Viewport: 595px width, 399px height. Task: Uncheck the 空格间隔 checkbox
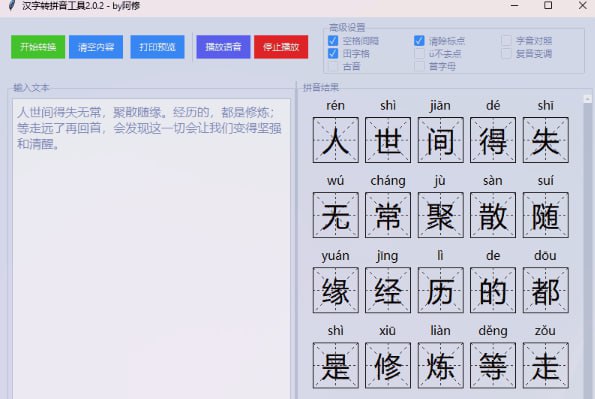click(x=333, y=41)
